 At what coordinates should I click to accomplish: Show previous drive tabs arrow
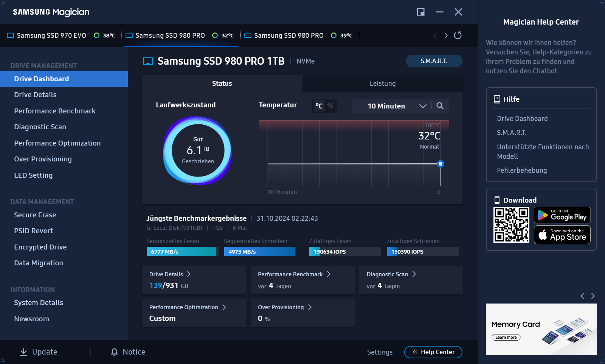pos(435,35)
